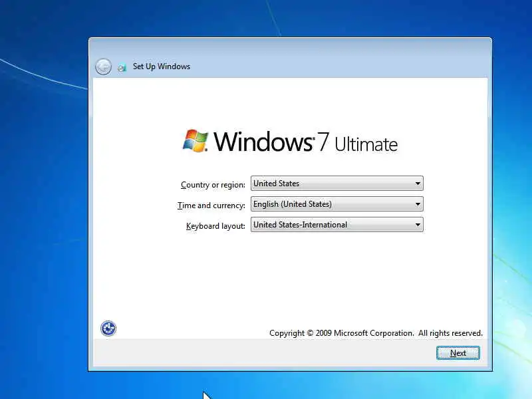Click the 'Country or region:' label
The width and height of the screenshot is (532, 399).
pos(213,185)
